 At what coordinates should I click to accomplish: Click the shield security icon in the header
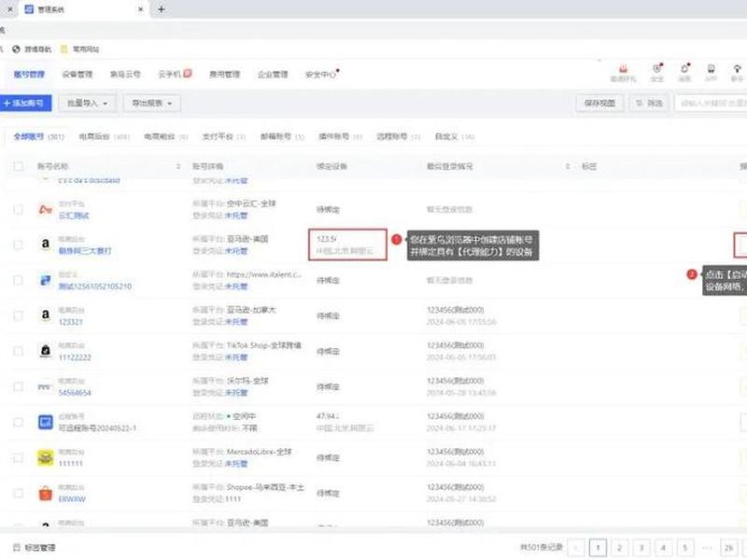[657, 68]
